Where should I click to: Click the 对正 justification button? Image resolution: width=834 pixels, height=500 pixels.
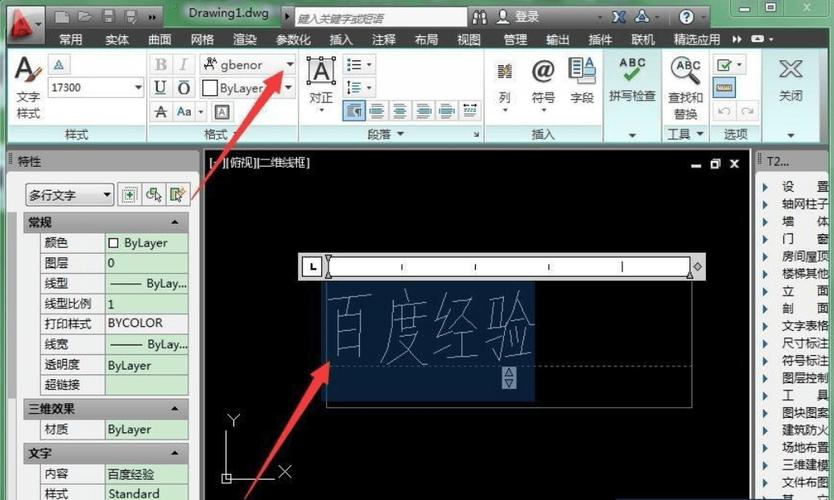[321, 84]
